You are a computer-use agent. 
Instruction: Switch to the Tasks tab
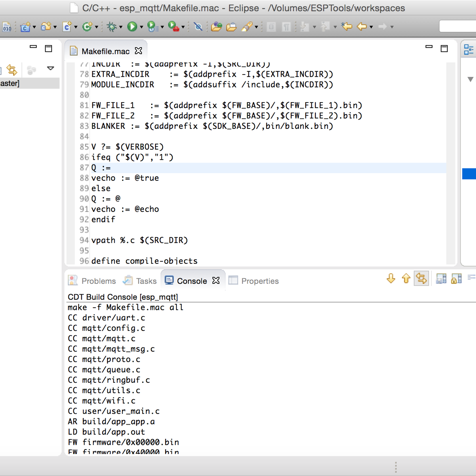(x=140, y=281)
